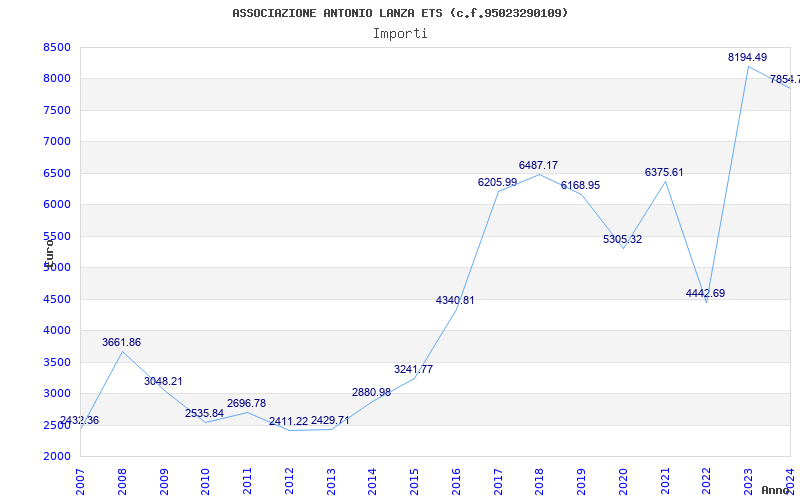800x500 pixels.
Task: Click the chart title ASSOCIAZIONE ANTONIO LANZA ETS
Action: [400, 13]
